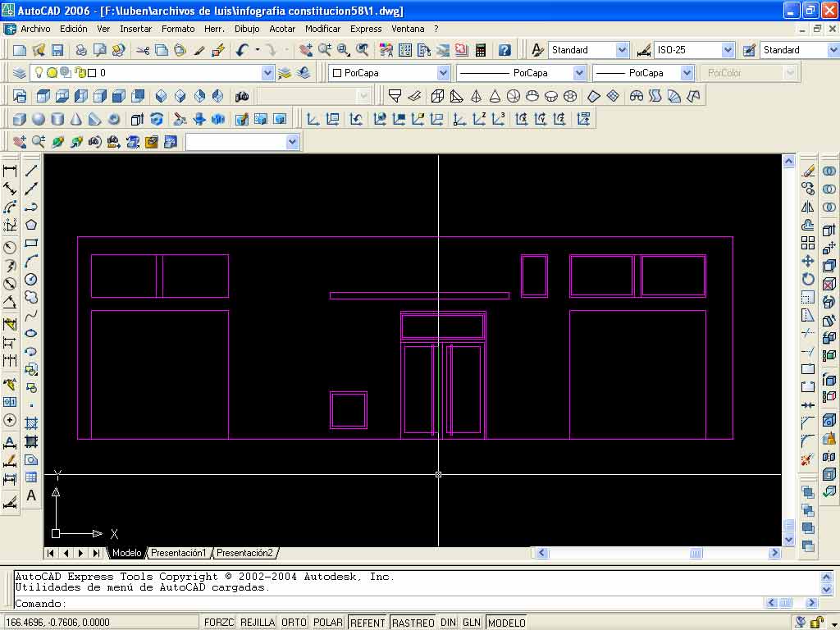Click the Save (floppy disk) icon
This screenshot has height=630, width=840.
[x=57, y=50]
